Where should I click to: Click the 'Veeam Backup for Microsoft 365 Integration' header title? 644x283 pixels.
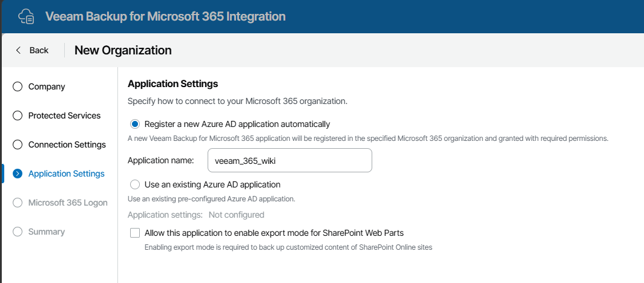165,16
